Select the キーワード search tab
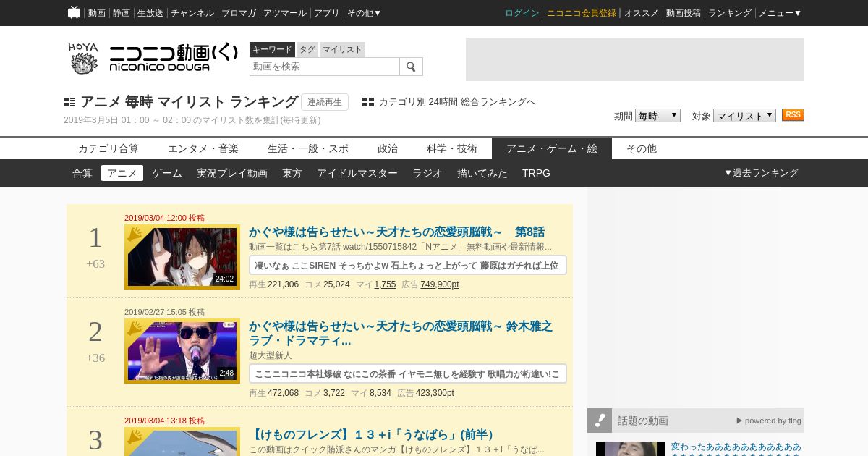Viewport: 868px width, 456px height. coord(272,49)
